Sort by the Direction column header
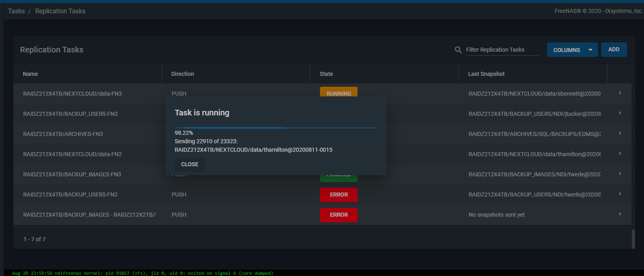The width and height of the screenshot is (644, 276). 183,74
